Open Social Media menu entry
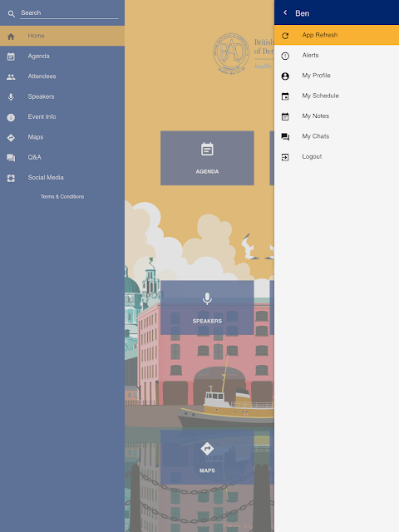This screenshot has height=532, width=399. tap(62, 177)
